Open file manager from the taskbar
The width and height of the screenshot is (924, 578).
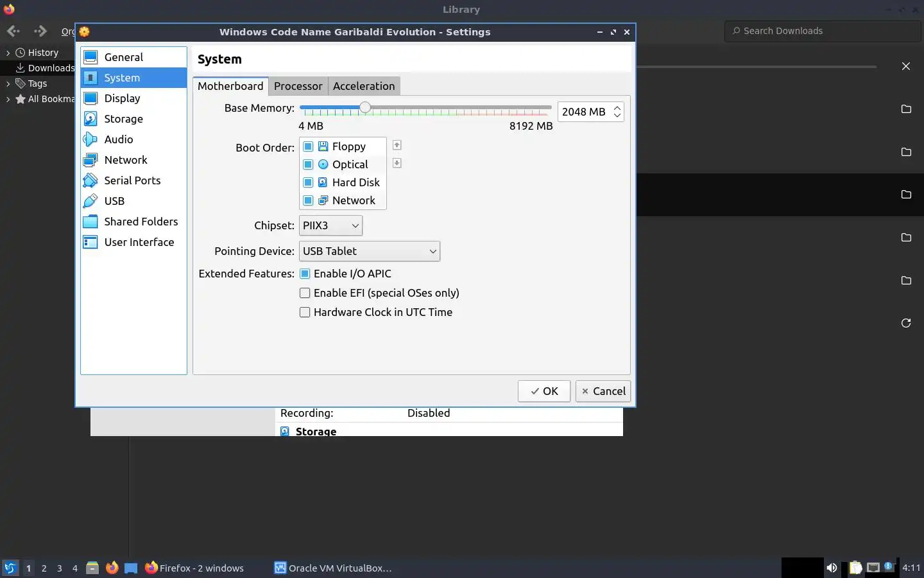[x=92, y=568]
